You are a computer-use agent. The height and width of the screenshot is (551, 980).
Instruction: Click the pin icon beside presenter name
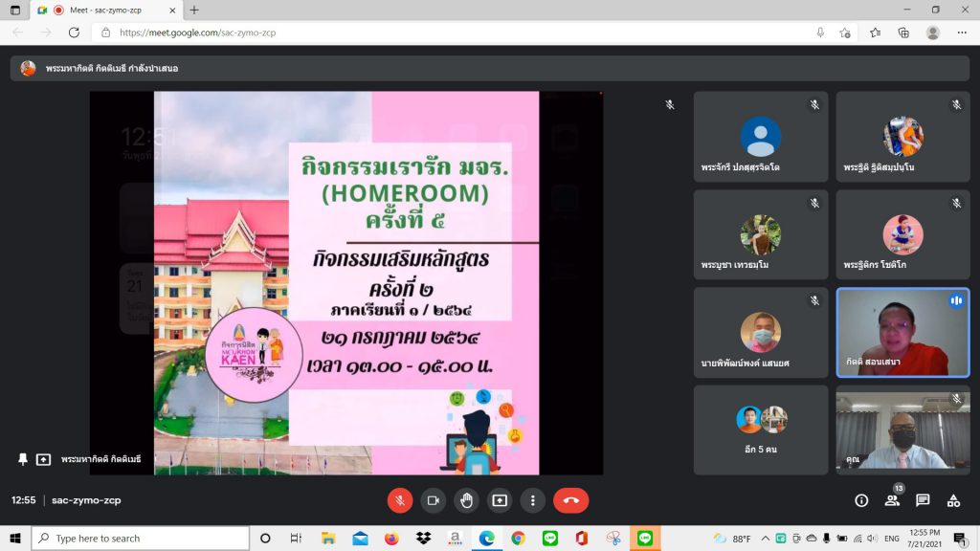click(23, 459)
